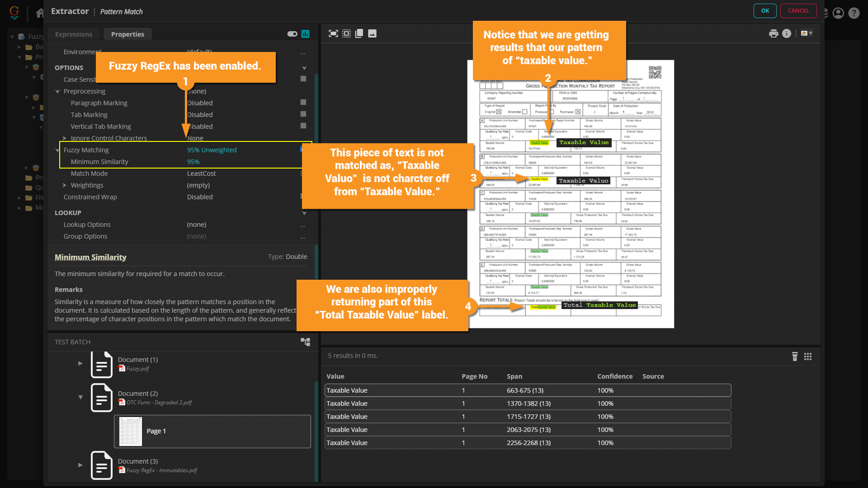The height and width of the screenshot is (488, 868).
Task: Switch to the Expressions tab
Action: pyautogui.click(x=74, y=34)
